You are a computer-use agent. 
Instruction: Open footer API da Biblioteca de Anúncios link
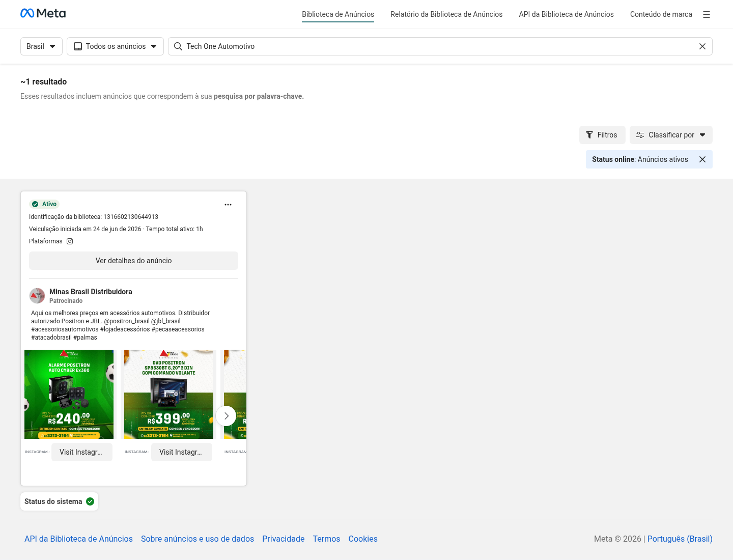point(78,539)
